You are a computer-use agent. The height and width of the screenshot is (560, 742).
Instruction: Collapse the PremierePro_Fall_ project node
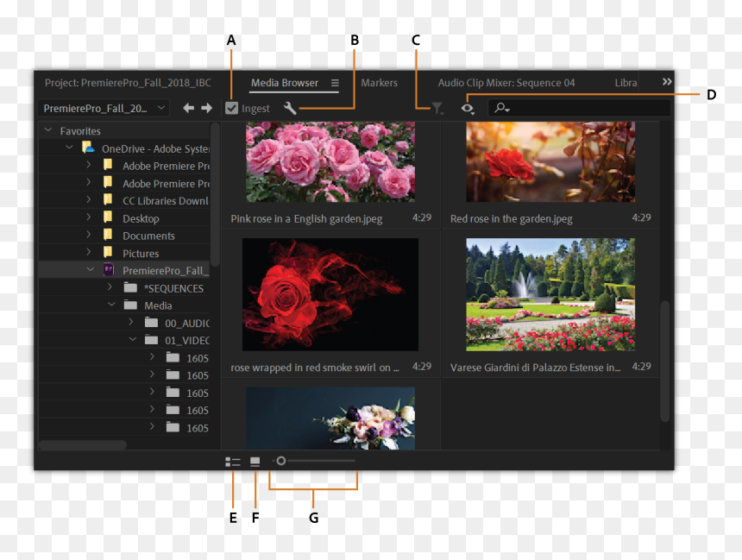[x=91, y=269]
